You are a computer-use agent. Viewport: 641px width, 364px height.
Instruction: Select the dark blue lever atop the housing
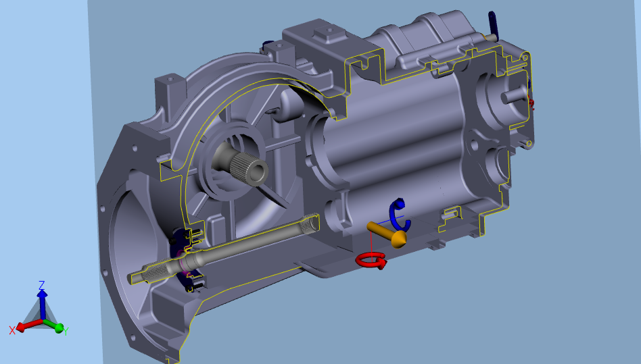(x=493, y=26)
